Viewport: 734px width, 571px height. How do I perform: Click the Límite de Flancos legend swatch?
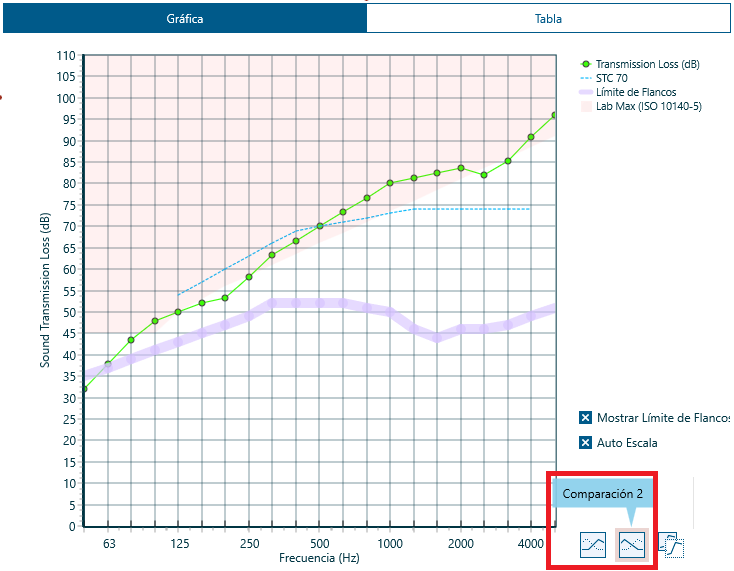(x=586, y=92)
